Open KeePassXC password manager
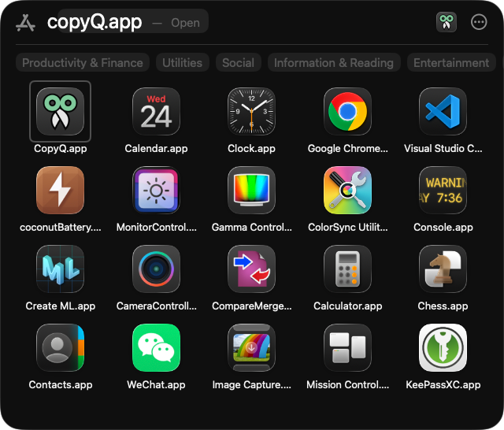The height and width of the screenshot is (430, 504). [x=443, y=348]
